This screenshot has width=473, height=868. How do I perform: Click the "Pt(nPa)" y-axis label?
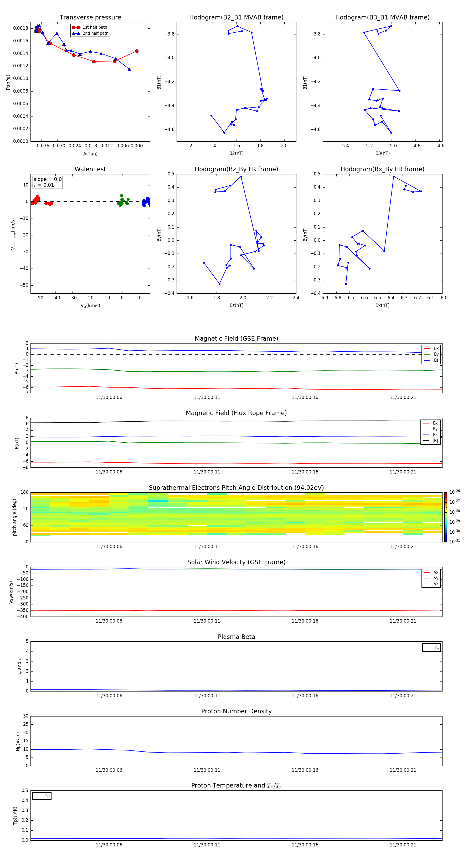(x=8, y=82)
